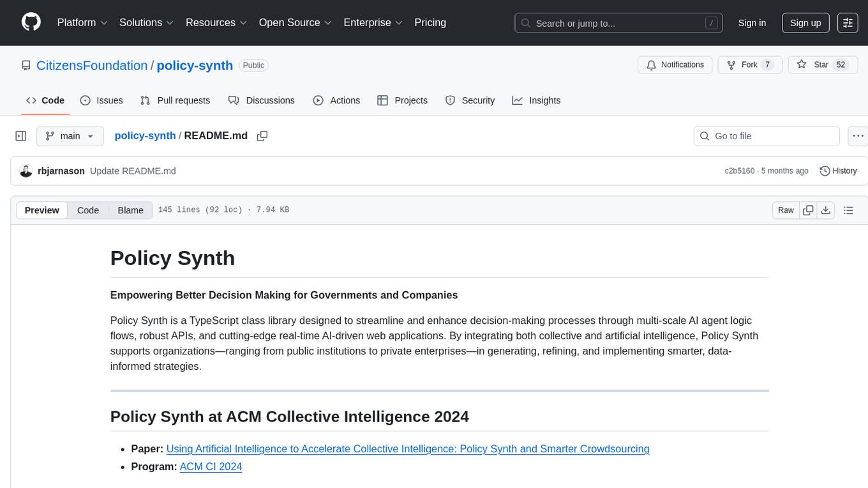Image resolution: width=868 pixels, height=488 pixels.
Task: Click the Policy Synth main heading
Action: 172,258
